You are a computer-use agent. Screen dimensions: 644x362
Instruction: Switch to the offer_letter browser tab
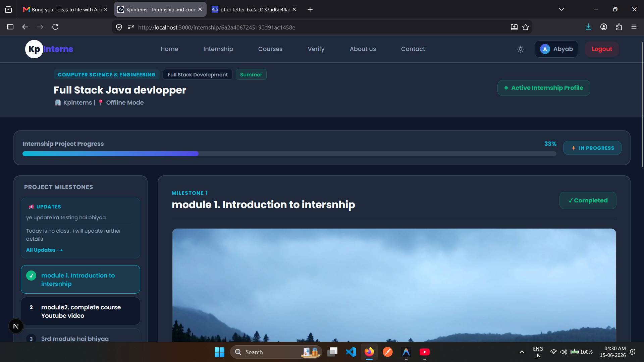(254, 9)
